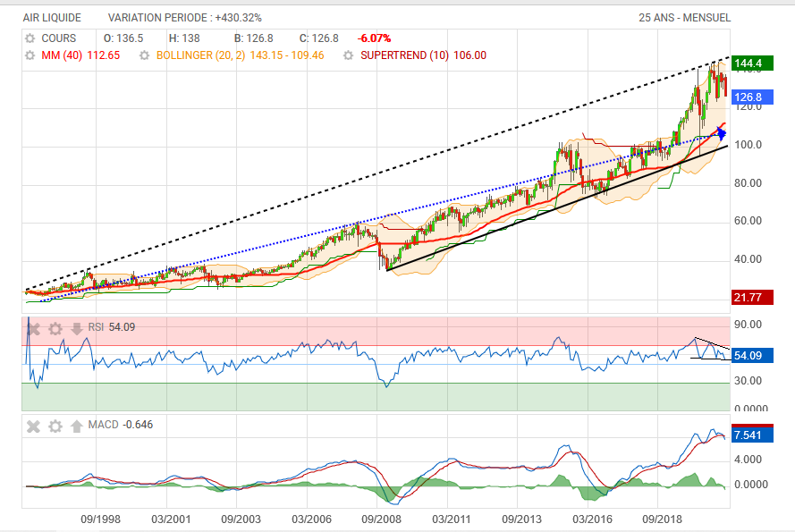Move the RSI panel down with arrow

click(77, 329)
